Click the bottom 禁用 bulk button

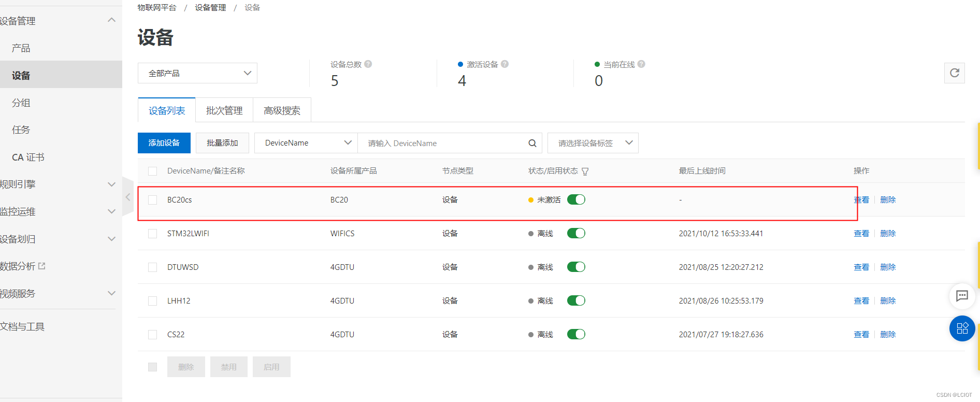click(228, 367)
